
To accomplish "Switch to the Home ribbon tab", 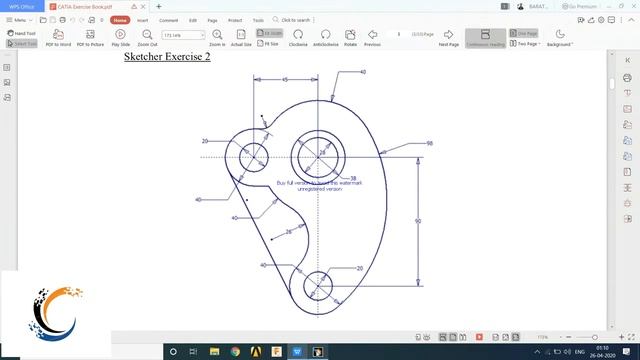I will click(x=120, y=20).
